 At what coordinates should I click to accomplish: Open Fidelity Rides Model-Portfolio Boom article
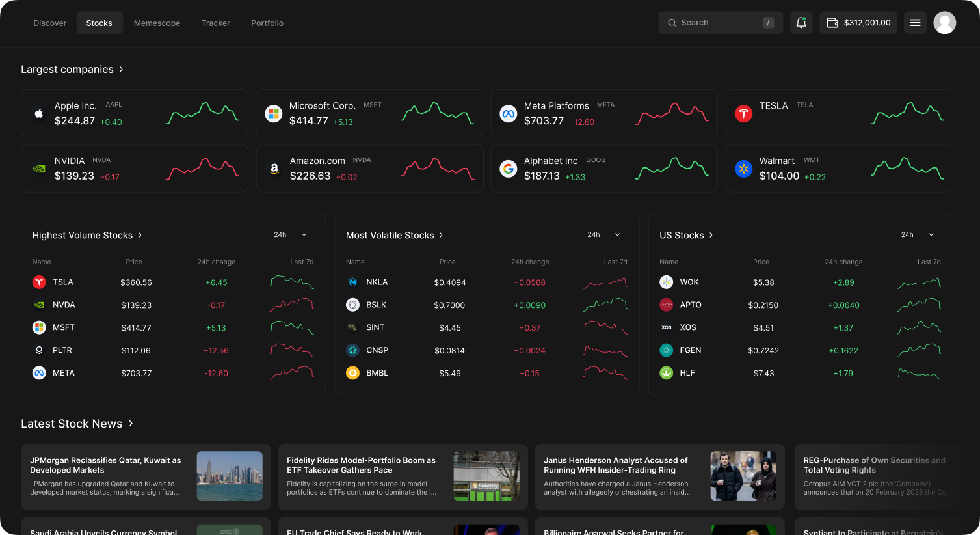point(403,476)
